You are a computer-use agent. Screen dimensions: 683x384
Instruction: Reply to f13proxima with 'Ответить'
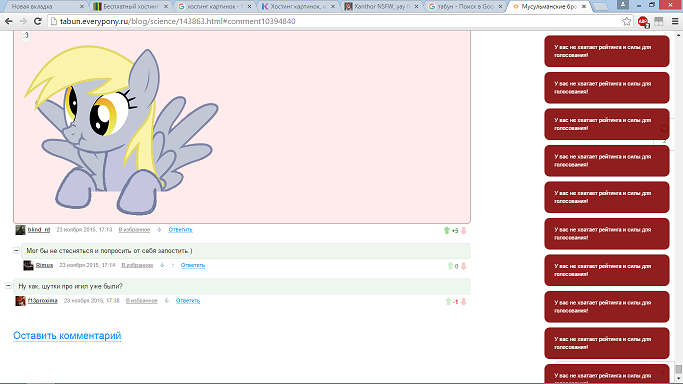(188, 301)
